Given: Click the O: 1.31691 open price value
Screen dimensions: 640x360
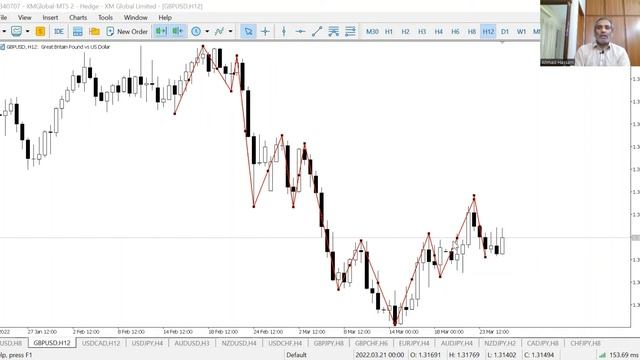Looking at the screenshot, I should [x=425, y=355].
